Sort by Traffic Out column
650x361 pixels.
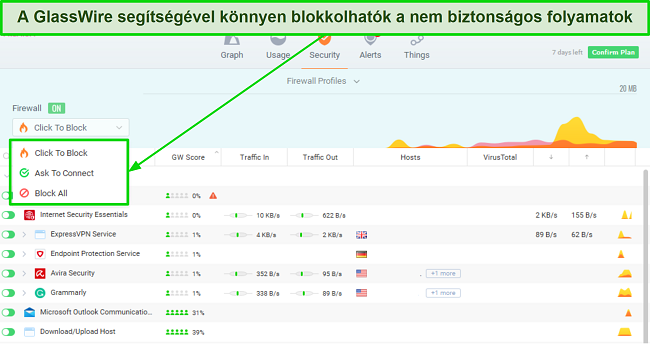point(320,157)
